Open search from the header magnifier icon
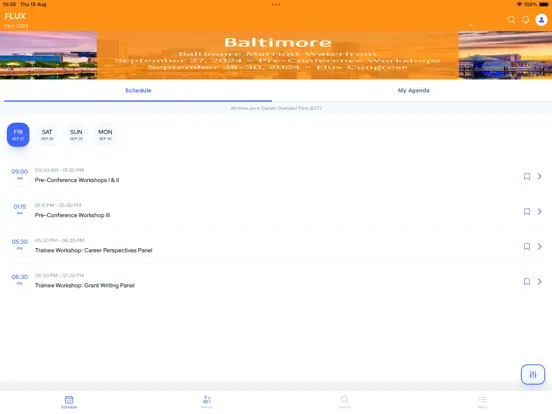 [x=511, y=20]
